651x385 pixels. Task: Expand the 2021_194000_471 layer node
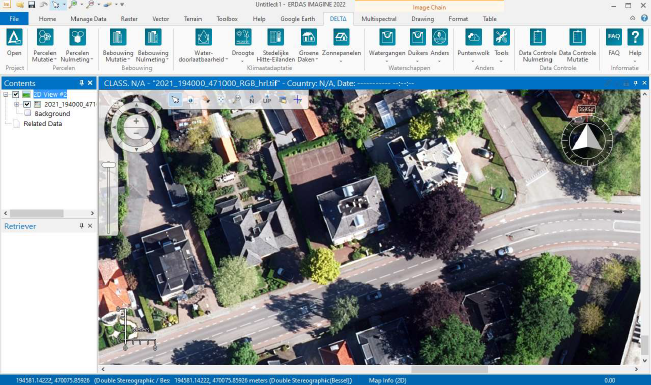17,104
